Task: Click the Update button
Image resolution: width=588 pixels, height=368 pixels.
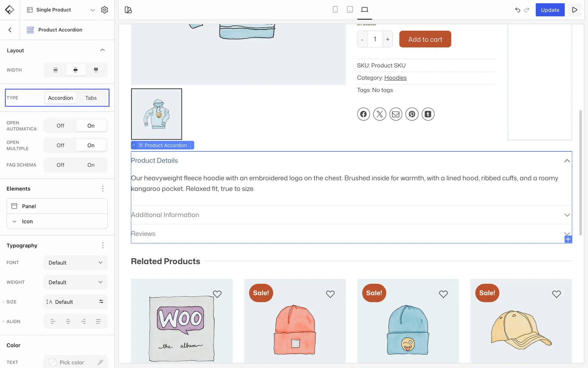Action: point(550,10)
